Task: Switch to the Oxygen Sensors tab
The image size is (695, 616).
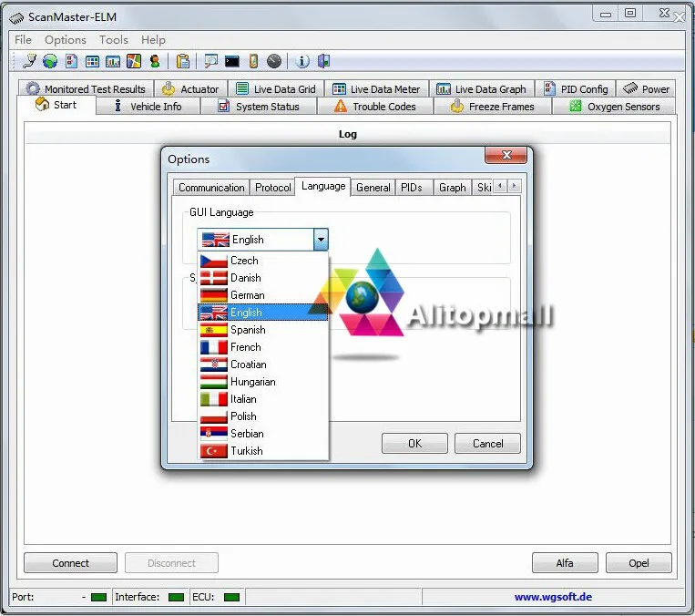Action: [614, 107]
